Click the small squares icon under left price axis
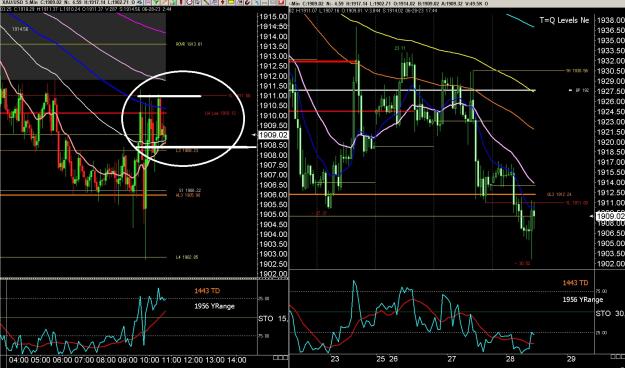The height and width of the screenshot is (368, 625). pyautogui.click(x=281, y=357)
